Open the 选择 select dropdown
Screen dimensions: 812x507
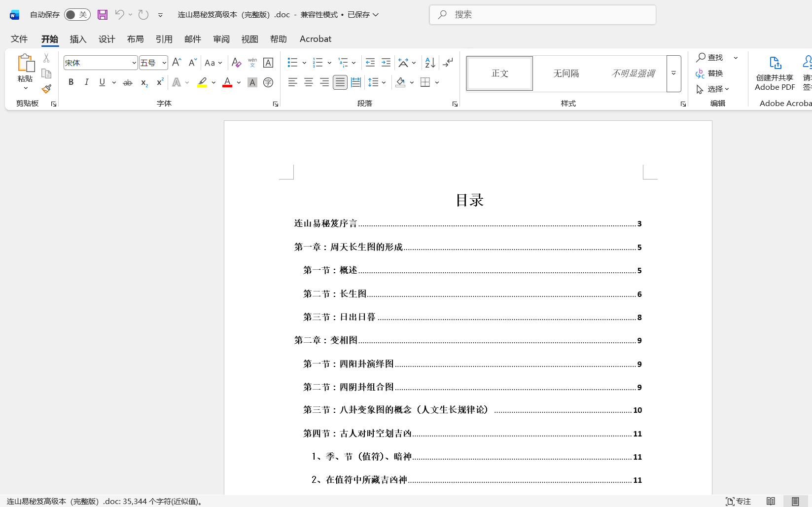(712, 89)
